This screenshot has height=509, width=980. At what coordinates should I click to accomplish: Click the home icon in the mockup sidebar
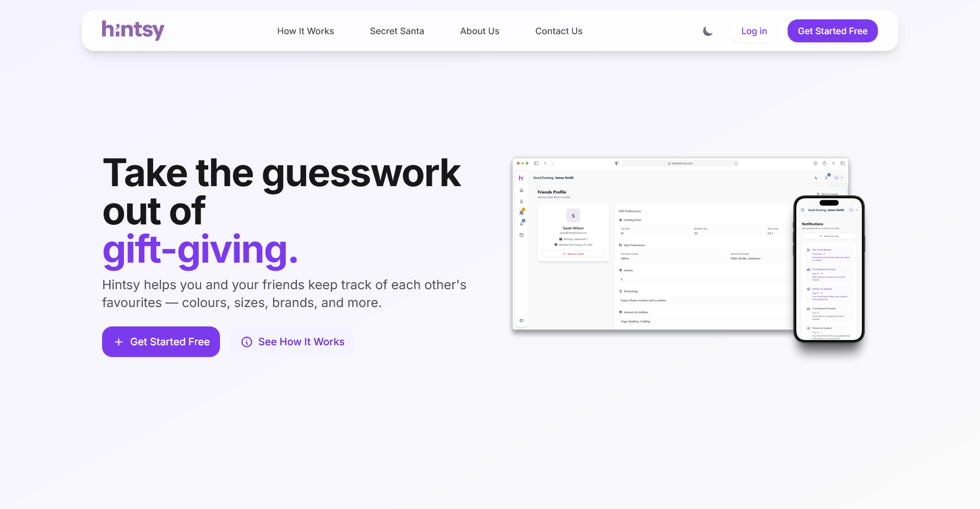(521, 190)
